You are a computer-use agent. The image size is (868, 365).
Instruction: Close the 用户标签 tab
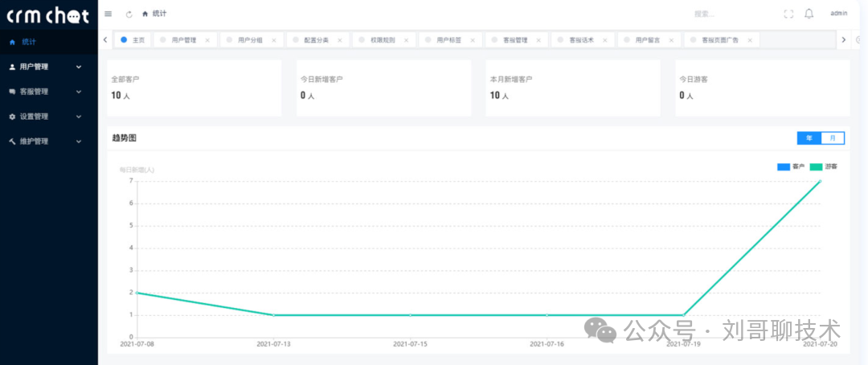(473, 40)
